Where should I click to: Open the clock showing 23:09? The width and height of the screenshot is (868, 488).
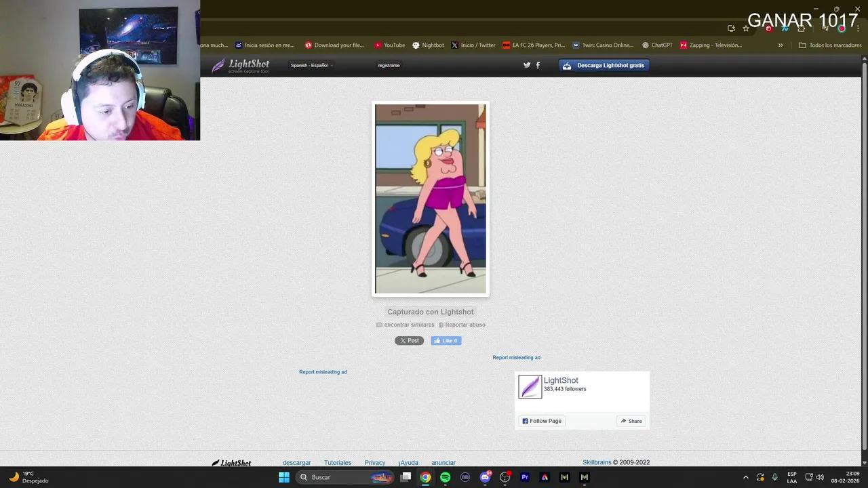(846, 477)
